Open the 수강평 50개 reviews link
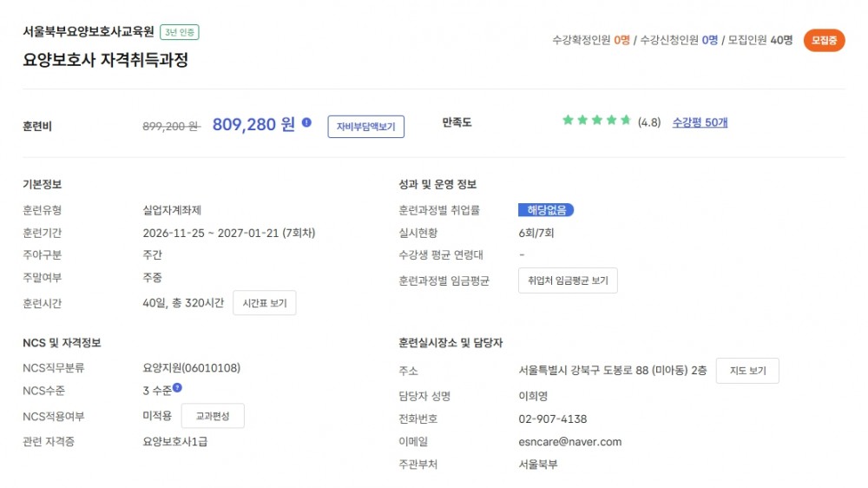The width and height of the screenshot is (868, 488). coord(700,122)
